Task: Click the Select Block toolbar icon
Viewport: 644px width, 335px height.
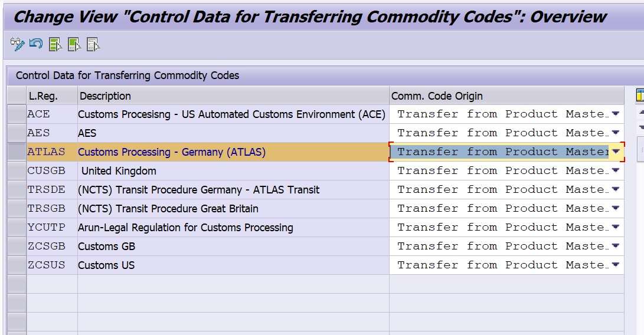Action: (74, 44)
